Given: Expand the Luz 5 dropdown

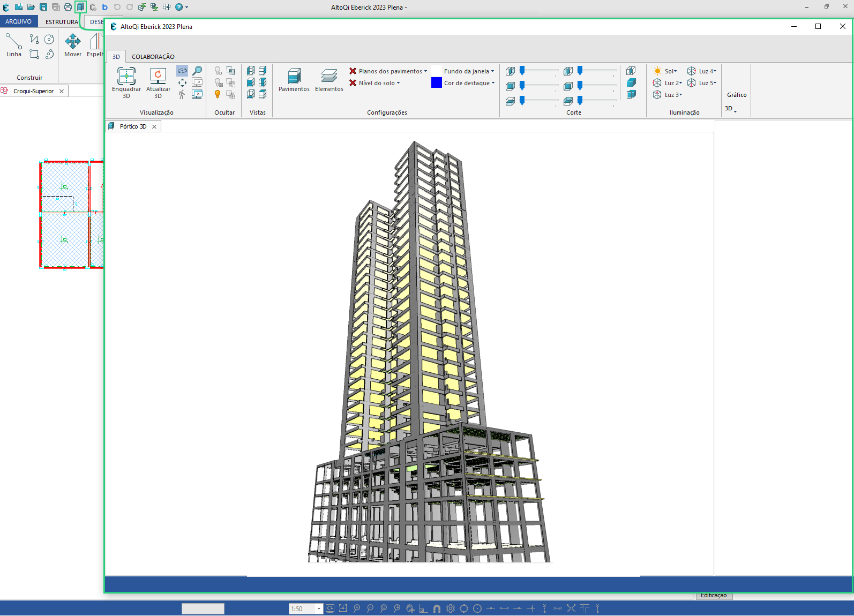Looking at the screenshot, I should 715,83.
